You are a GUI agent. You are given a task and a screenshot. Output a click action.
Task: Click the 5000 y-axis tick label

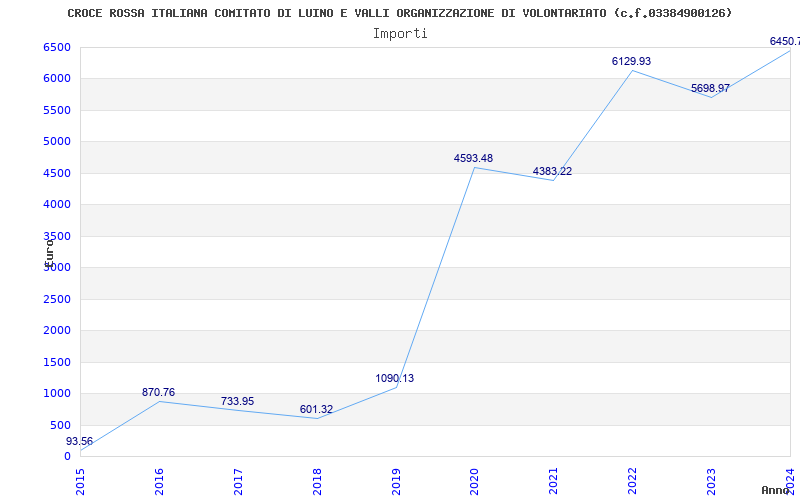click(57, 141)
